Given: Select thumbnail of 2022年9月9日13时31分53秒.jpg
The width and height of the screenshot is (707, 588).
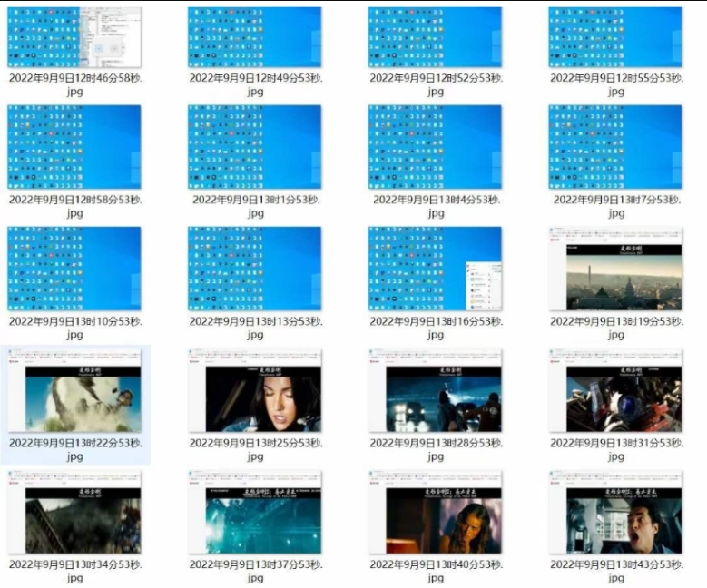Looking at the screenshot, I should 615,390.
